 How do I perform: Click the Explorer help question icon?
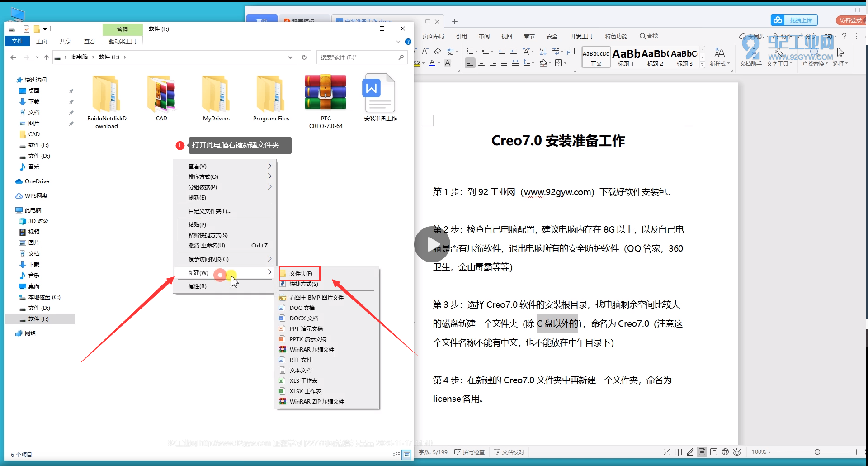[x=408, y=42]
